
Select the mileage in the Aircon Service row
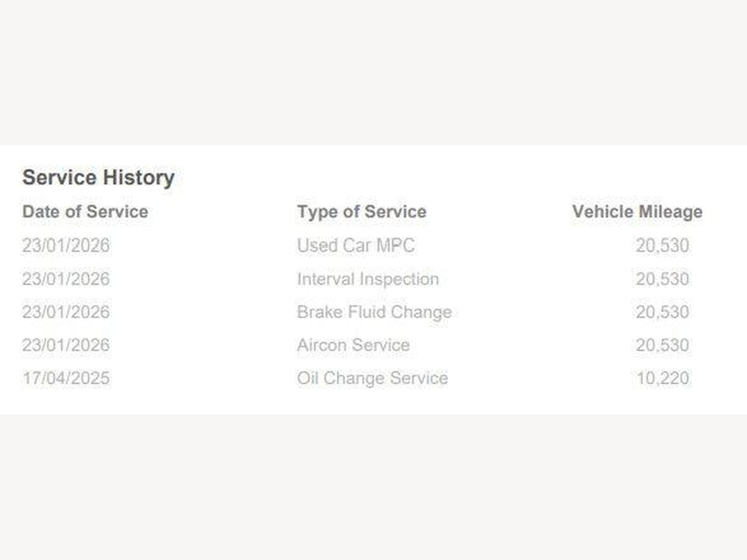click(x=662, y=345)
